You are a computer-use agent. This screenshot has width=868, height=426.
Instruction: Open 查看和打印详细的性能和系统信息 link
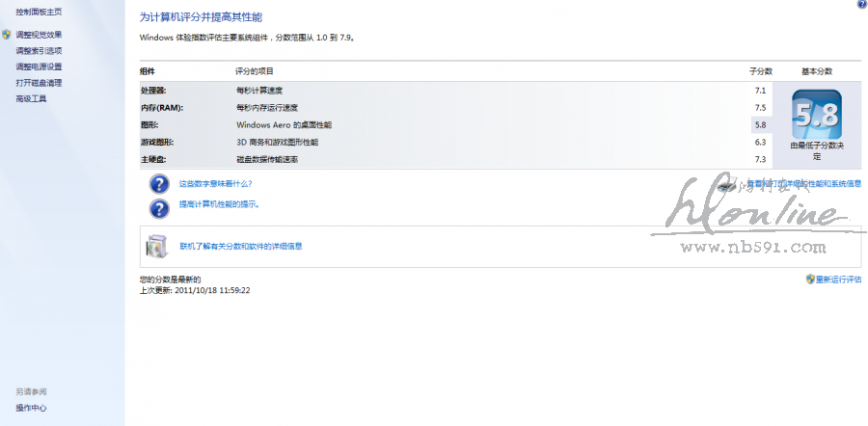coord(804,183)
